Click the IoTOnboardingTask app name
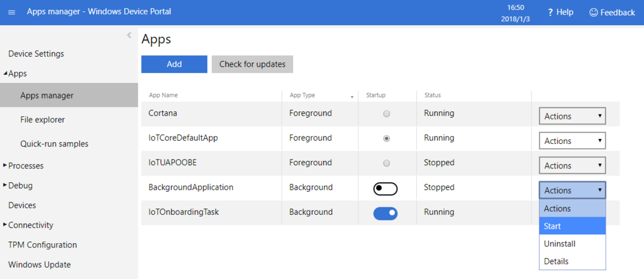Image resolution: width=644 pixels, height=279 pixels. click(184, 212)
